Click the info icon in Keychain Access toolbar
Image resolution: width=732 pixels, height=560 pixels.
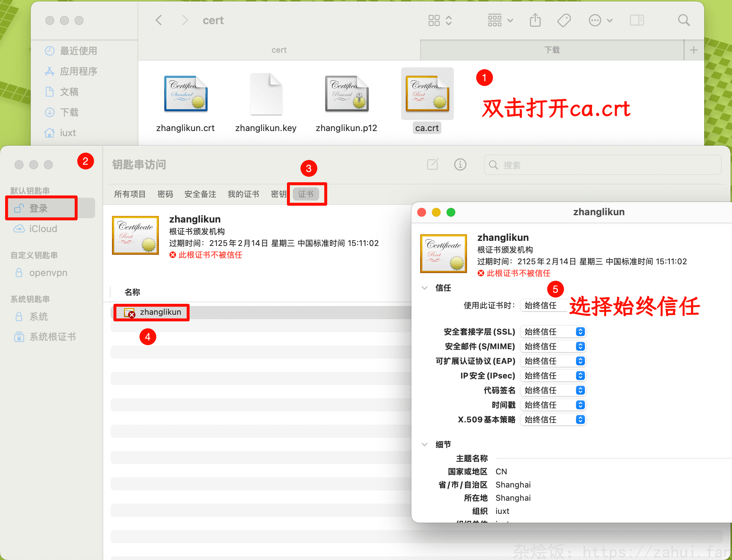[x=460, y=165]
